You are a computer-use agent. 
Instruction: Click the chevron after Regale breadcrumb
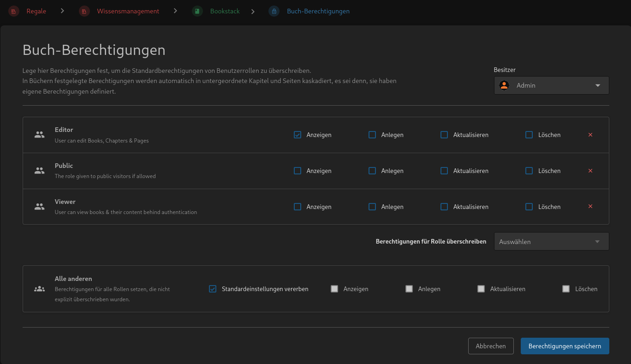click(62, 11)
